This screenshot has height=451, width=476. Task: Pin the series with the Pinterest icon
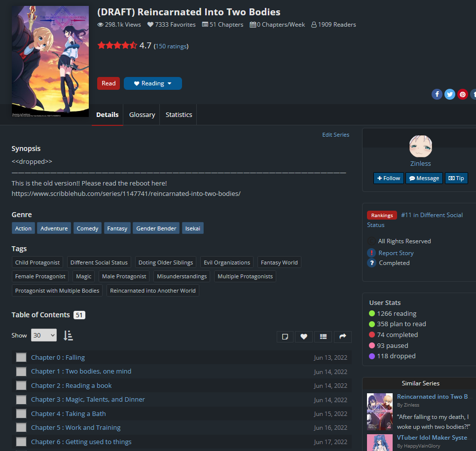click(x=462, y=94)
